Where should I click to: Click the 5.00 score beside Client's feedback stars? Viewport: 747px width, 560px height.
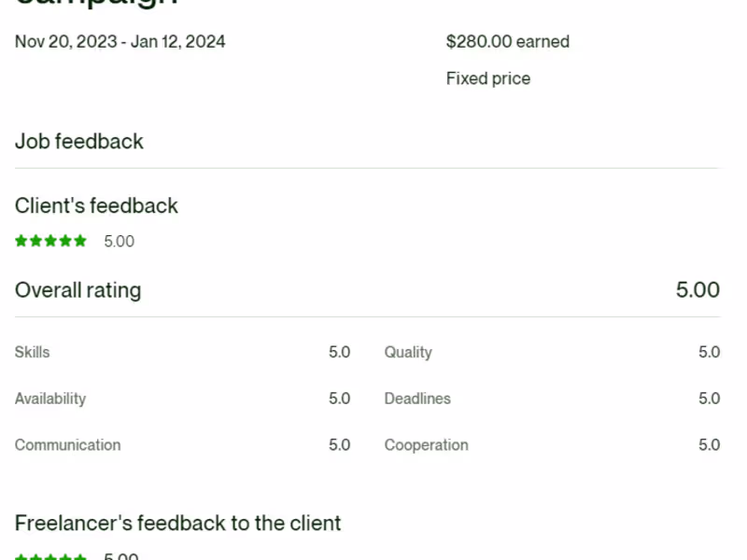pos(120,242)
